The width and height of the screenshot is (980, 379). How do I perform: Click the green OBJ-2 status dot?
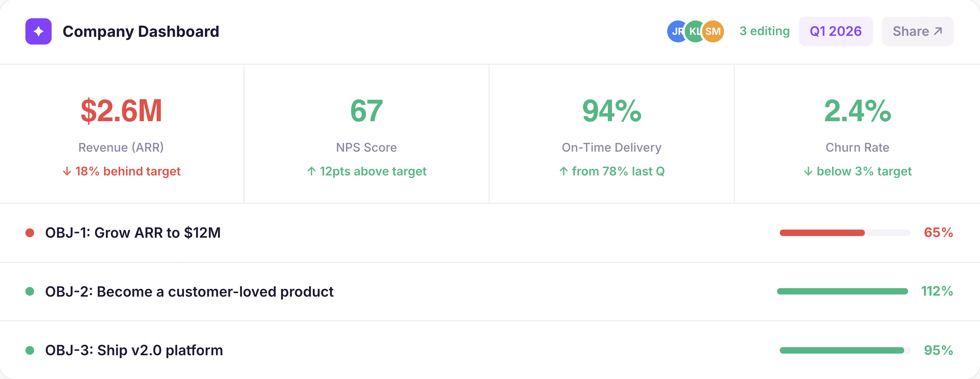30,291
